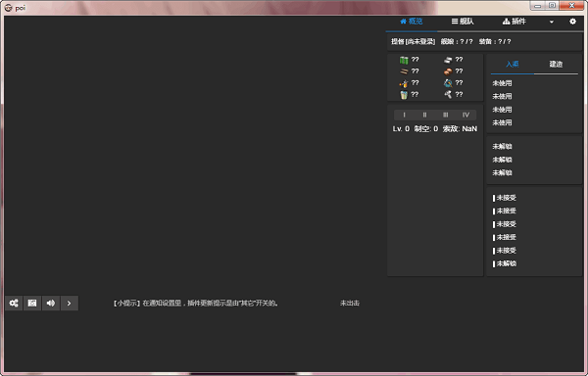Screen dimensions: 588x376
Task: Click the bauxite resource icon
Action: point(448,71)
